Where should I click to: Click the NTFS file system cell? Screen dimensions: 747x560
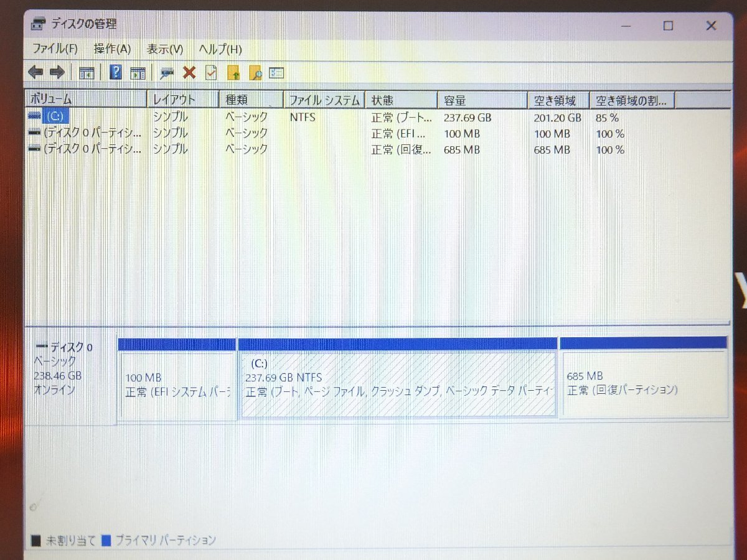click(303, 116)
